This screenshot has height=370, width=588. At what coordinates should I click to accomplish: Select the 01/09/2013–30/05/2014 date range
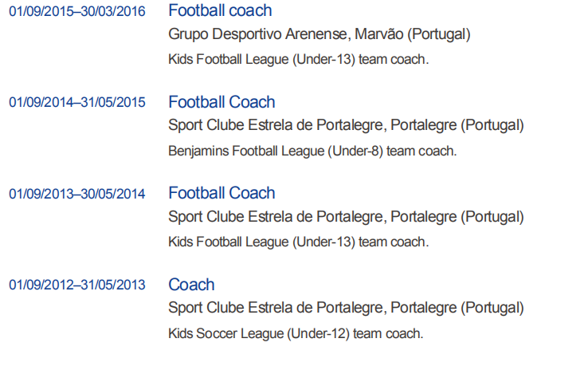coord(77,194)
